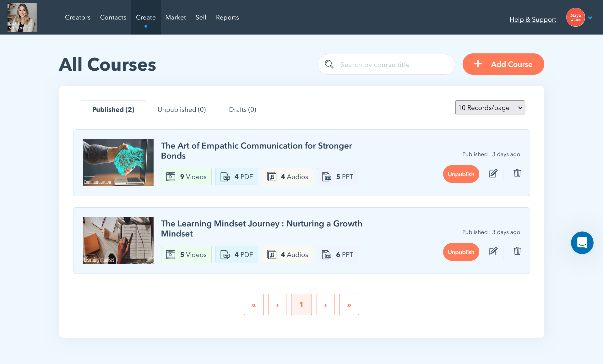Go to the next page arrow
Viewport: 603px width, 364px height.
325,304
